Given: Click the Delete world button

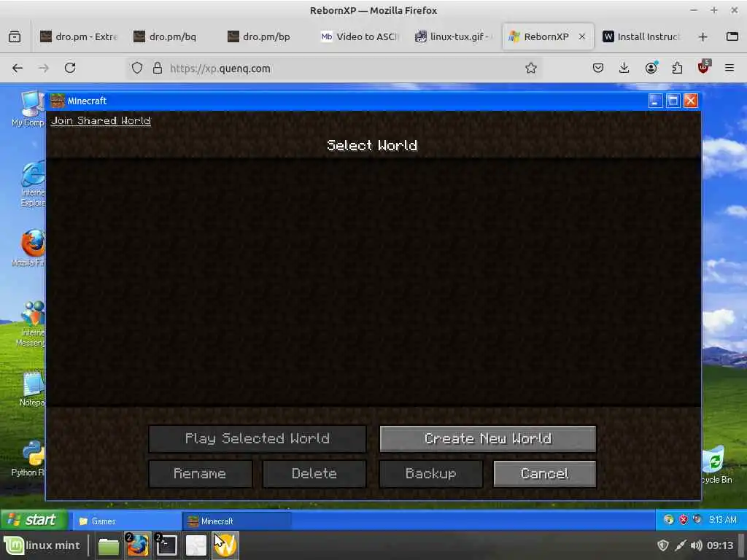Looking at the screenshot, I should tap(314, 473).
